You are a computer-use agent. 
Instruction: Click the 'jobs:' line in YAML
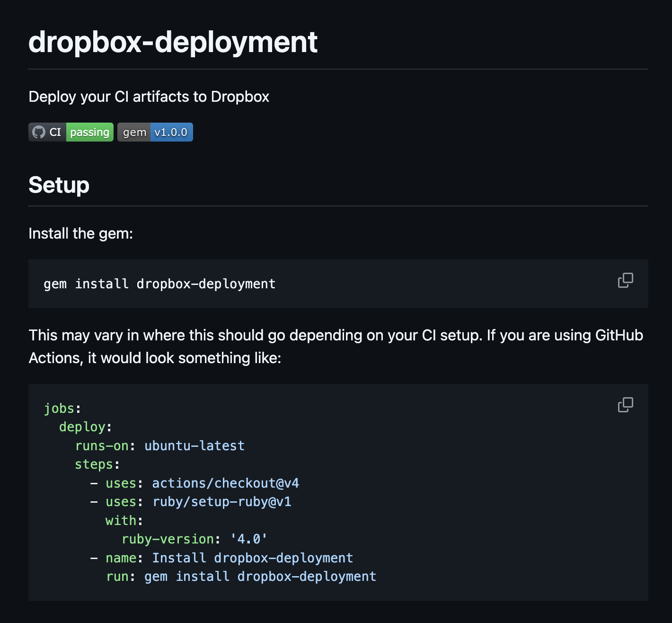[x=62, y=408]
